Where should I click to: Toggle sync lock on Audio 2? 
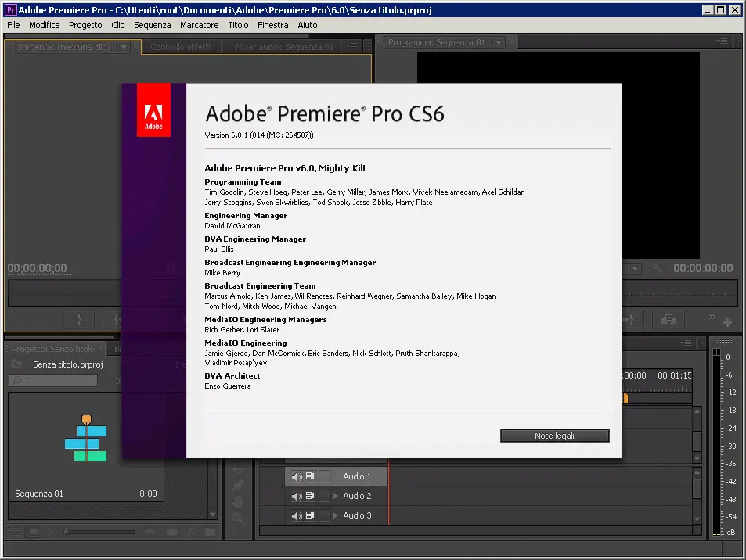click(310, 496)
